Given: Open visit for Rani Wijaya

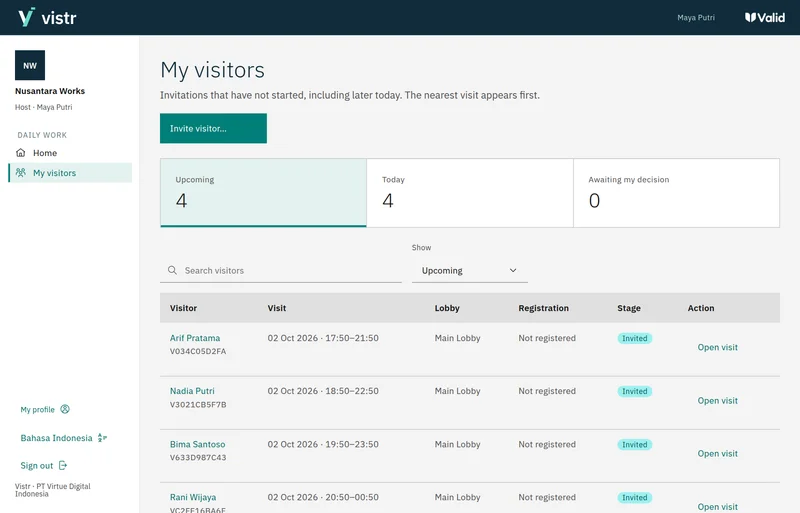Looking at the screenshot, I should 717,507.
